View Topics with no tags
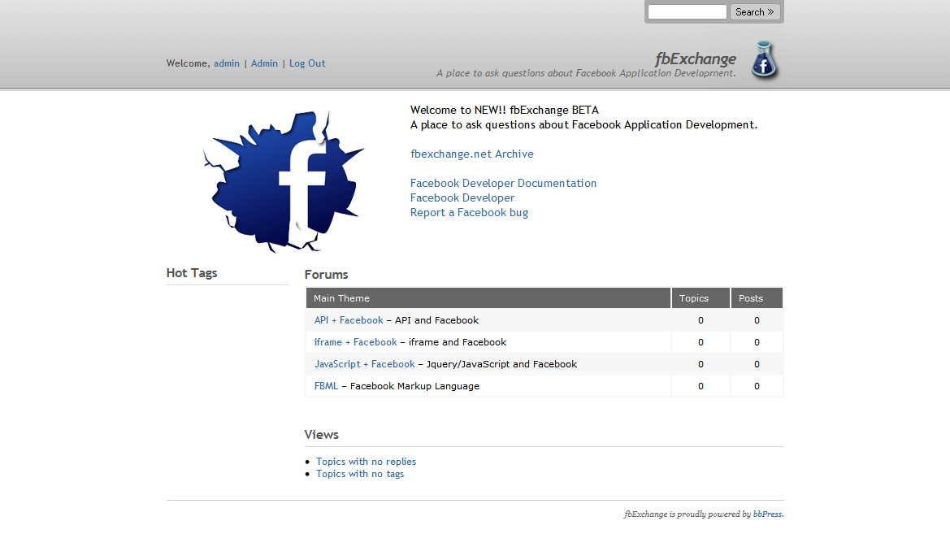The height and width of the screenshot is (560, 950). pos(360,474)
